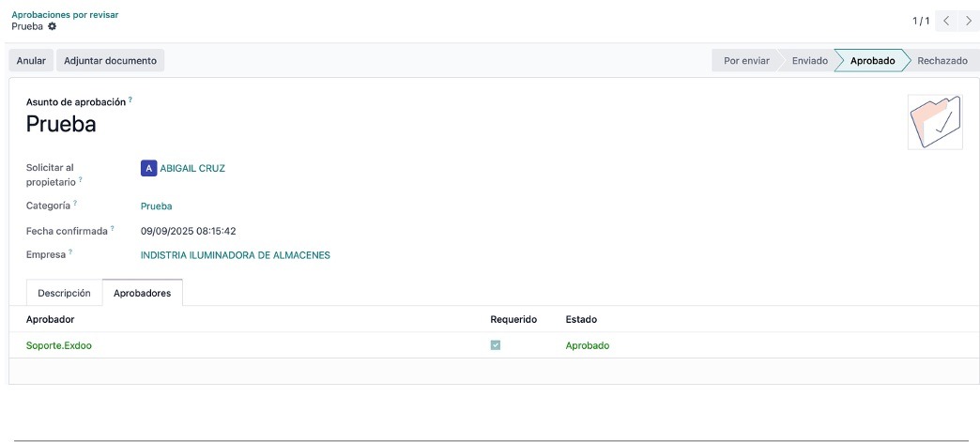Open the Aprobaciones por revisar breadcrumb
The height and width of the screenshot is (442, 980).
click(65, 14)
